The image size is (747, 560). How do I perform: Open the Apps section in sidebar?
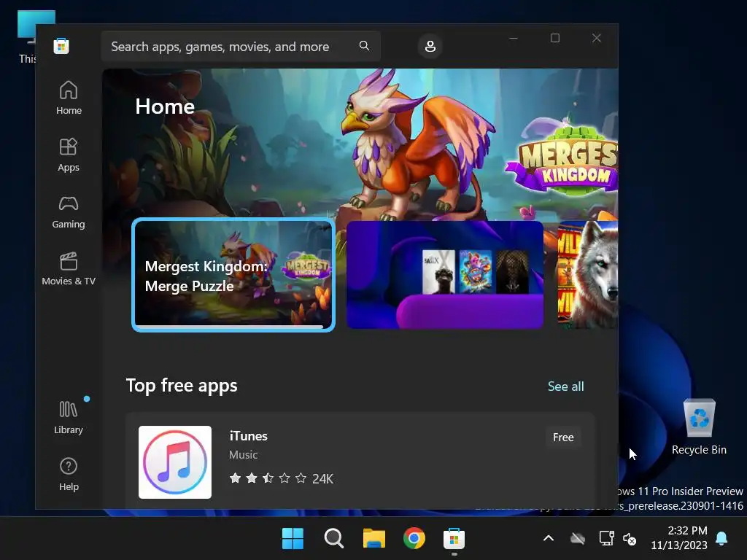(69, 155)
